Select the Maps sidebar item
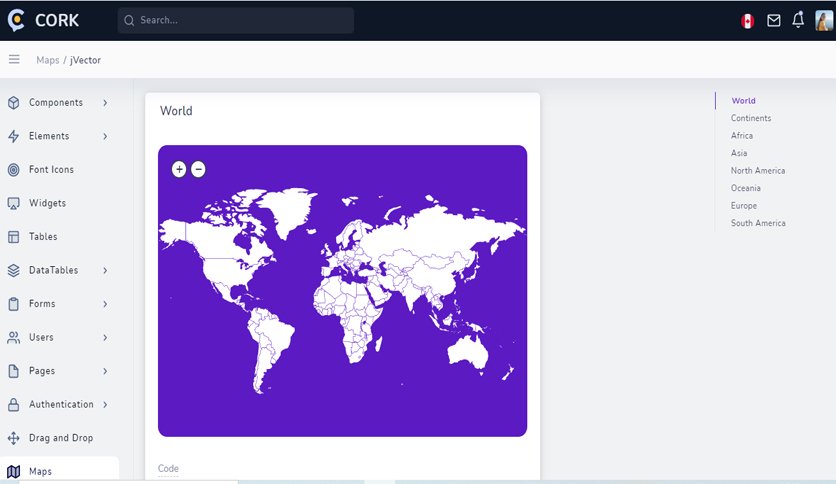This screenshot has height=484, width=836. pyautogui.click(x=59, y=470)
